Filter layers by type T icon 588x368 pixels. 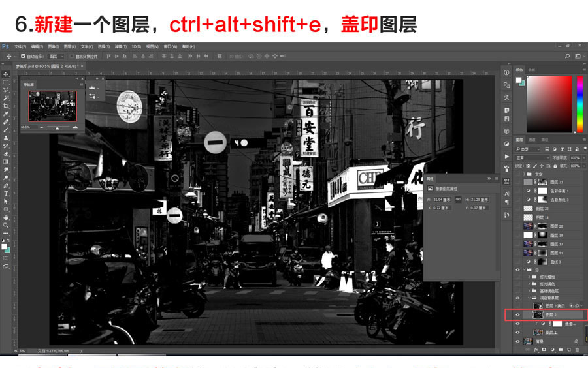click(x=562, y=149)
